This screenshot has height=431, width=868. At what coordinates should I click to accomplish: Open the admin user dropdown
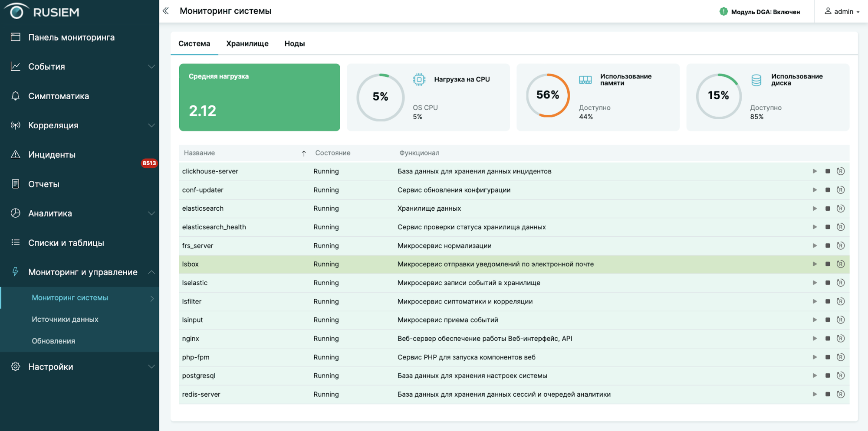click(842, 12)
